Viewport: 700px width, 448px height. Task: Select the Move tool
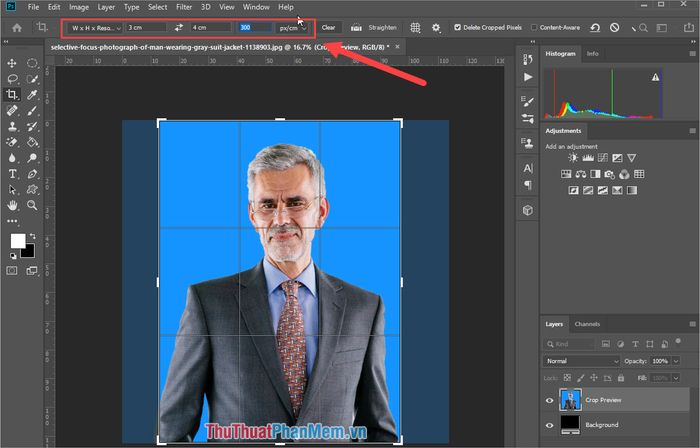[x=12, y=63]
